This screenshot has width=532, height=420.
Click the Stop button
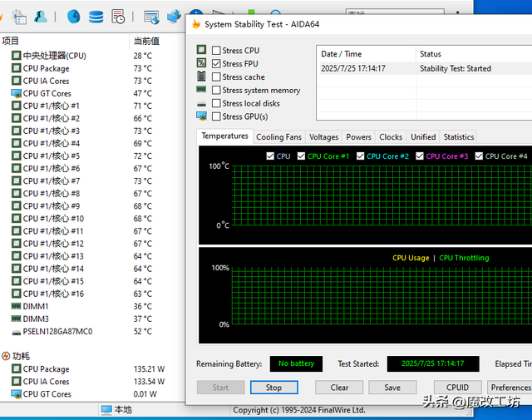pyautogui.click(x=273, y=388)
